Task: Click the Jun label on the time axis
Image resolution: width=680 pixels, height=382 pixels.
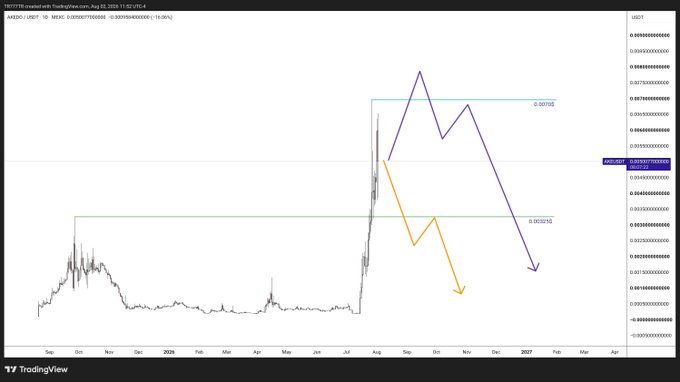Action: [x=317, y=352]
